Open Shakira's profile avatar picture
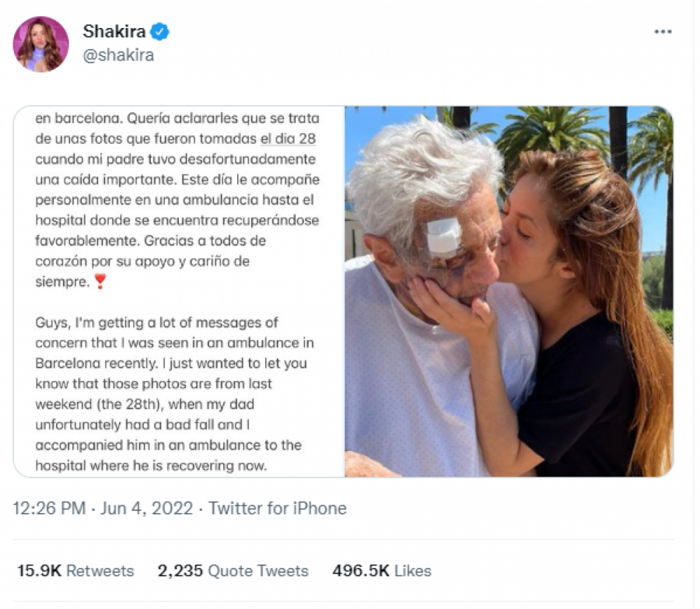Screen dimensions: 700x609 40,44
